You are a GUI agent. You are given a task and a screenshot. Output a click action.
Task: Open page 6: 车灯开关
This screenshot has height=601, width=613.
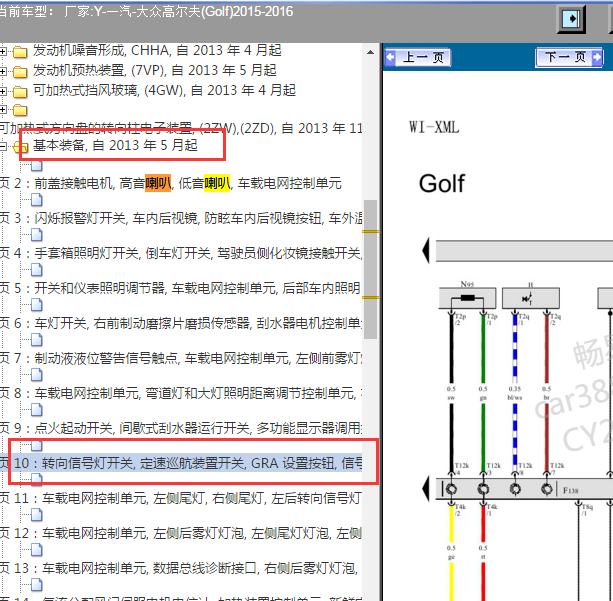pyautogui.click(x=181, y=323)
